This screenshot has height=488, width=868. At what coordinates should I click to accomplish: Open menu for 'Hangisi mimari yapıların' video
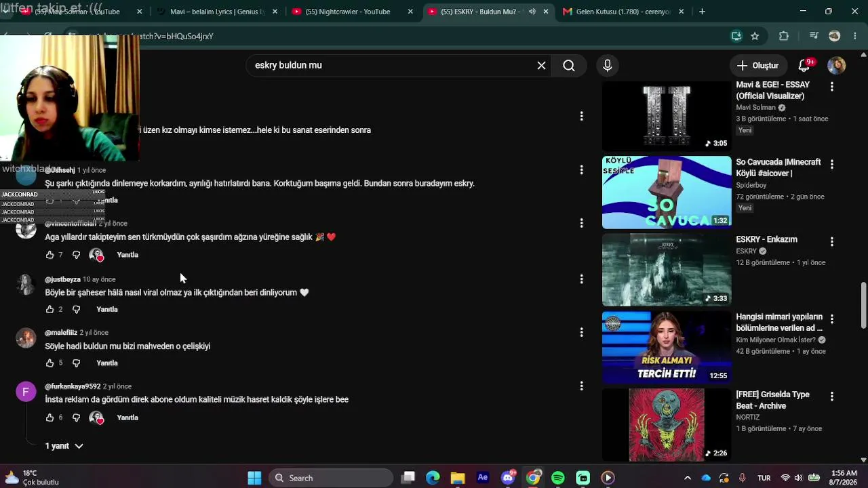coord(832,319)
